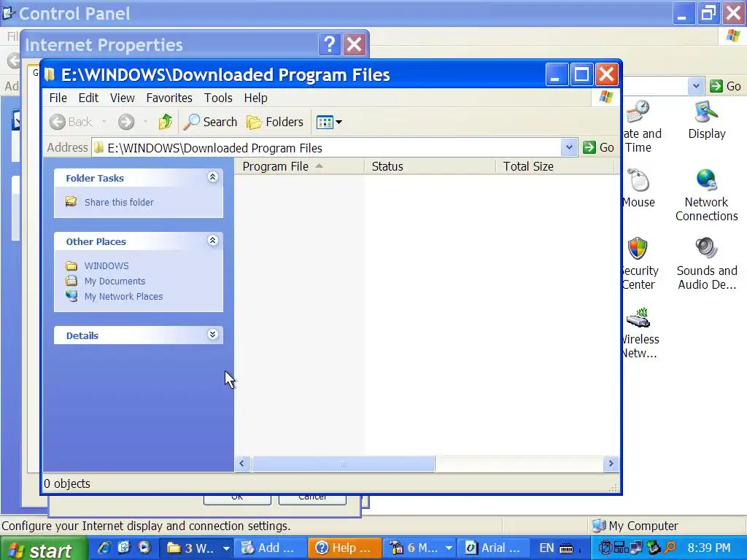This screenshot has width=747, height=560.
Task: Click 0 objects in status bar
Action: click(x=67, y=483)
